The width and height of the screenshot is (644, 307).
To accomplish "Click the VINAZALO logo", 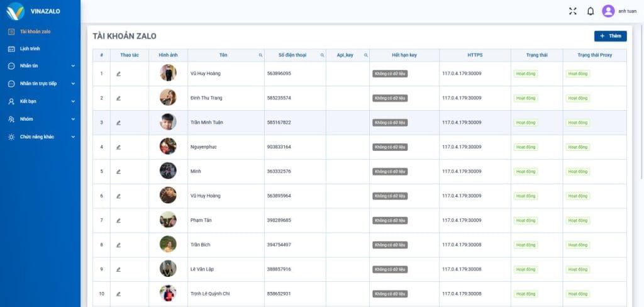I will click(16, 11).
